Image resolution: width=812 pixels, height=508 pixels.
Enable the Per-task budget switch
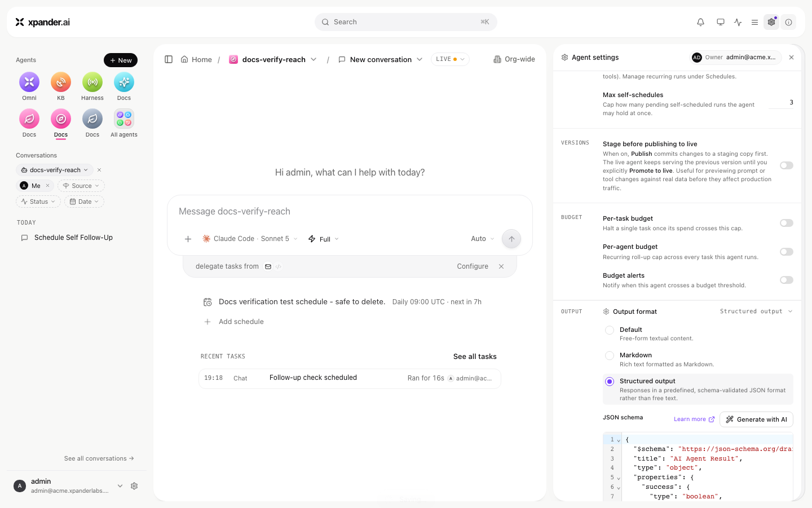point(787,223)
